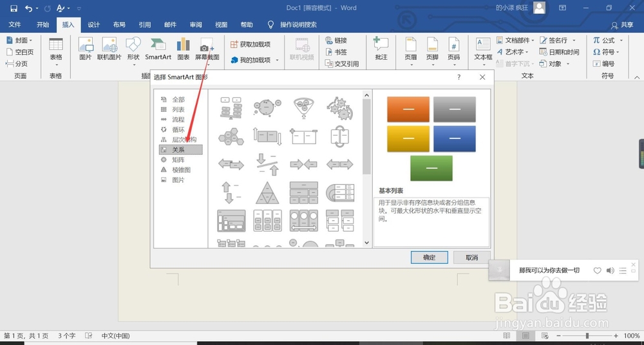Save the document from quick access toolbar
Image resolution: width=644 pixels, height=345 pixels.
[14, 8]
